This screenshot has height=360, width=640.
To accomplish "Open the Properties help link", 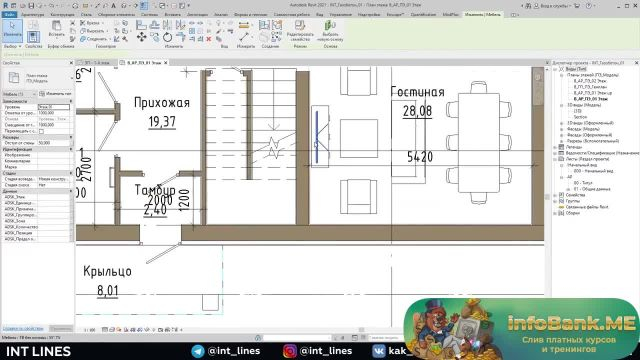I will pyautogui.click(x=23, y=328).
